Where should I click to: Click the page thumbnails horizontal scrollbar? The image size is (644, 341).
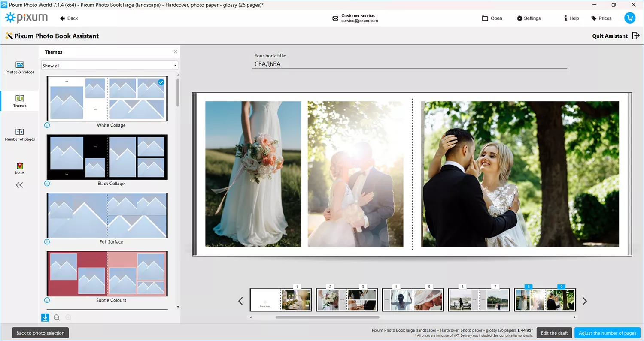coord(328,317)
